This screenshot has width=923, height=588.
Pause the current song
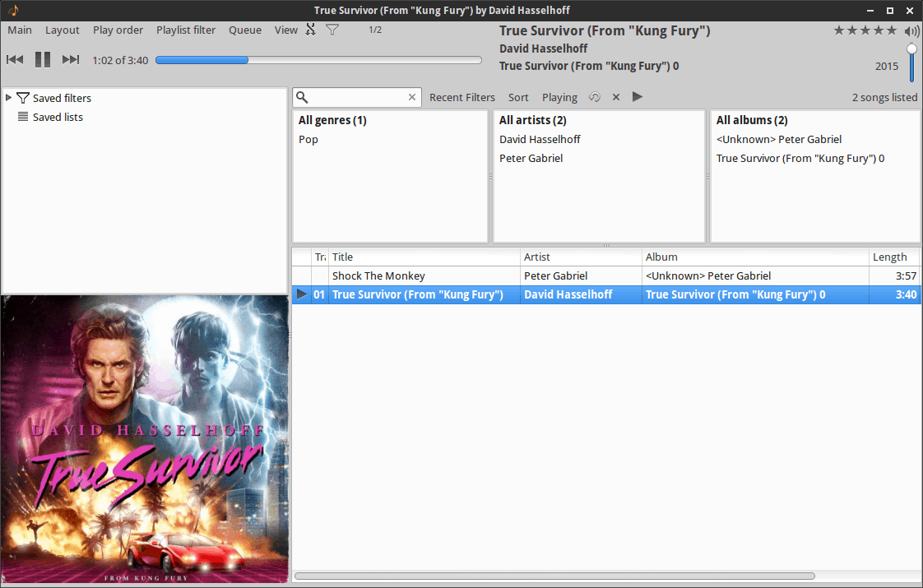[43, 59]
